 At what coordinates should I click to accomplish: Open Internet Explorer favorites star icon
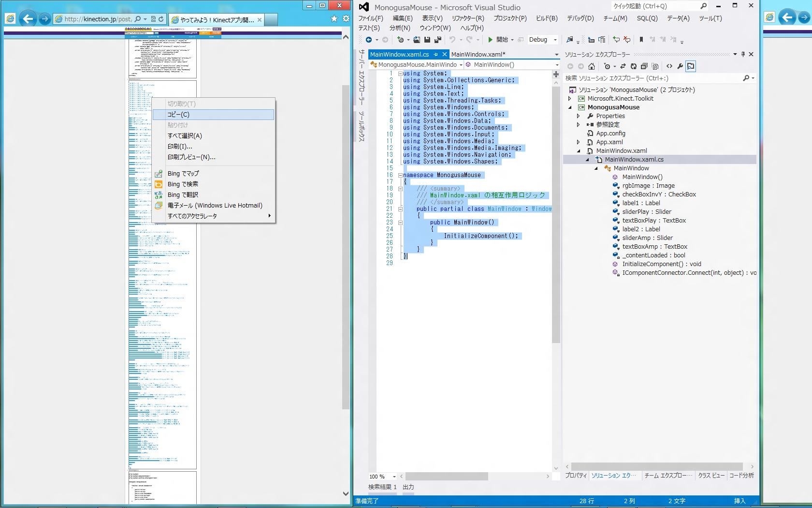click(x=334, y=18)
